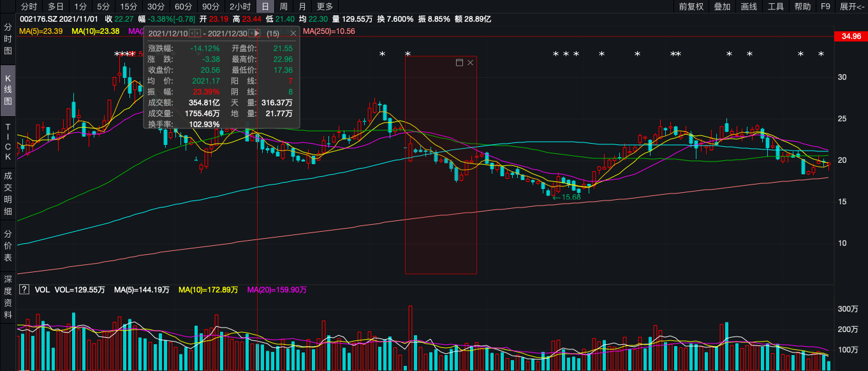Select the 1分 timeframe
Image resolution: width=868 pixels, height=371 pixels.
click(80, 6)
